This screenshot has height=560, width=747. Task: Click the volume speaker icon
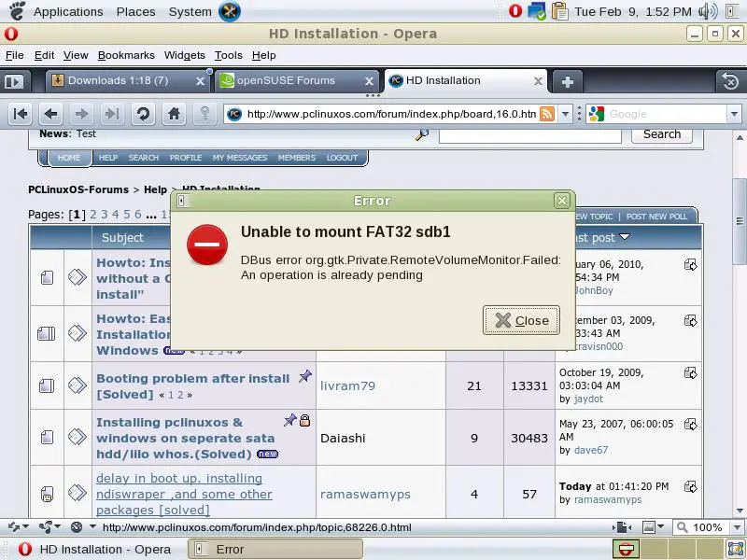(x=708, y=11)
